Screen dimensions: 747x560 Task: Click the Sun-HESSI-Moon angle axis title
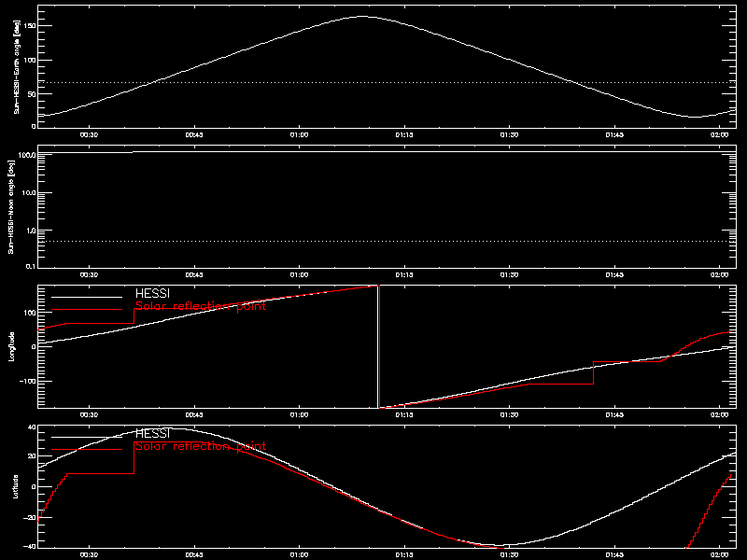click(x=11, y=206)
